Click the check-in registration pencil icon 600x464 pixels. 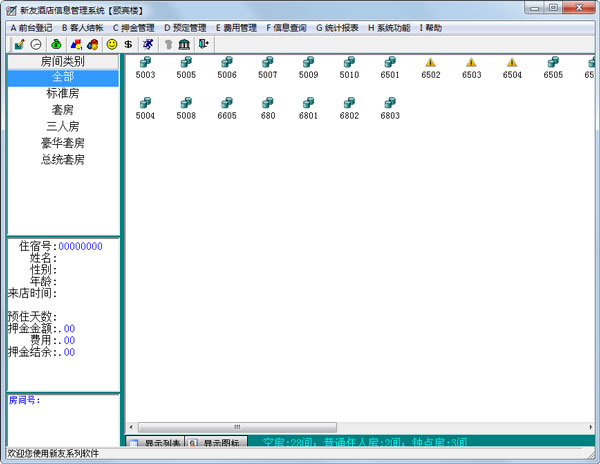[x=19, y=44]
